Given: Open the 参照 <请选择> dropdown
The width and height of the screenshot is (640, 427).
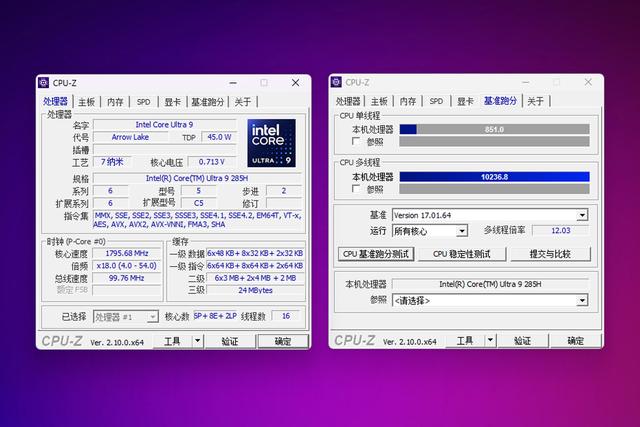Looking at the screenshot, I should [582, 301].
